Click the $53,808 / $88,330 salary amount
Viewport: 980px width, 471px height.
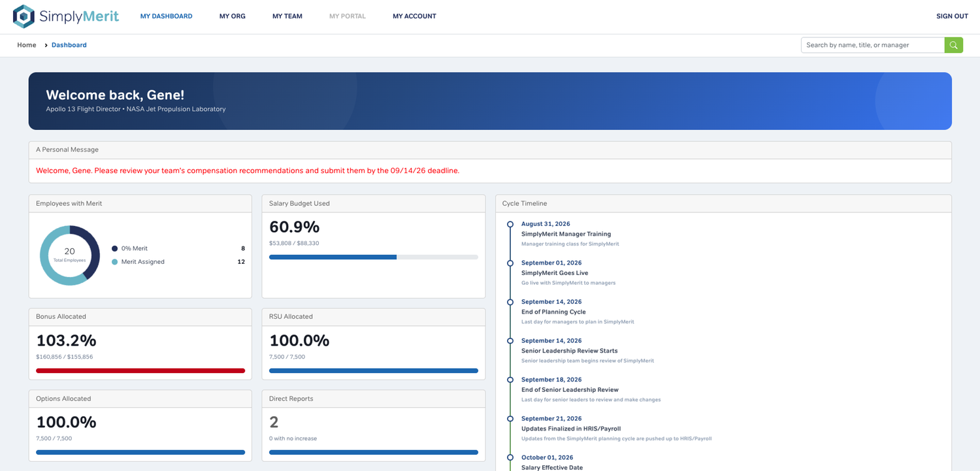(294, 244)
